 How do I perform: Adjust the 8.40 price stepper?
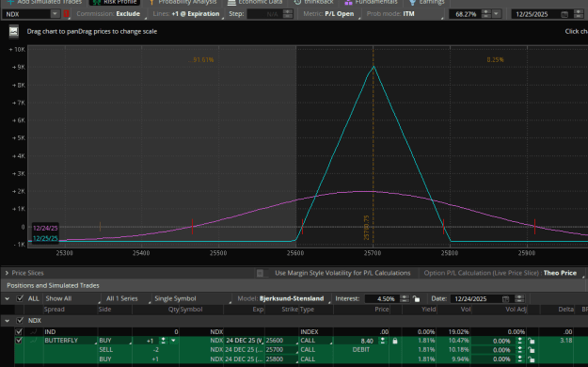coord(382,341)
